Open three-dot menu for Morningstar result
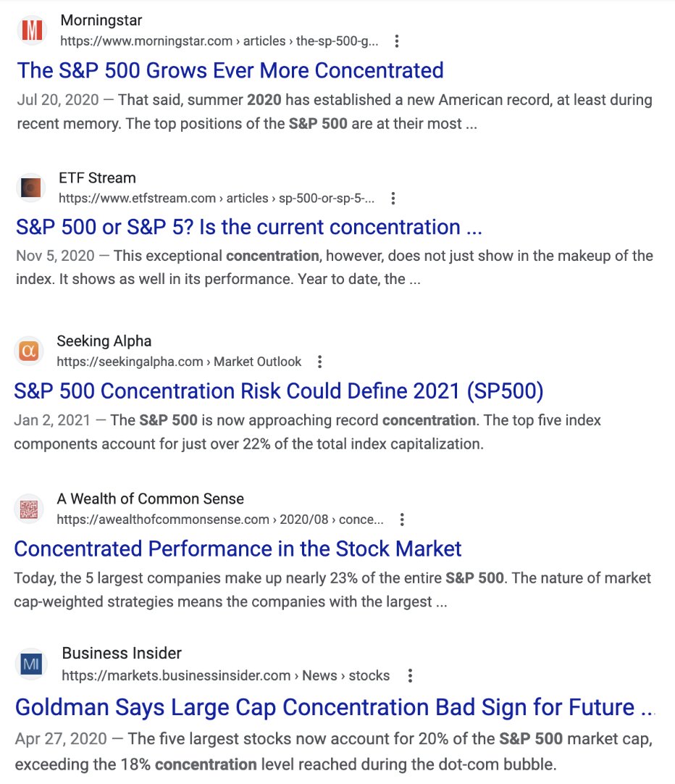Image resolution: width=675 pixels, height=784 pixels. (397, 41)
